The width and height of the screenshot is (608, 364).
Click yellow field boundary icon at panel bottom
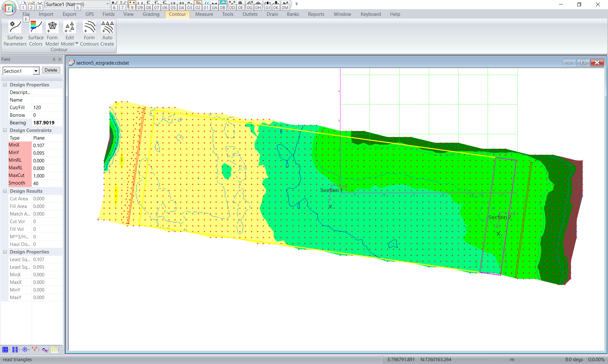54,350
